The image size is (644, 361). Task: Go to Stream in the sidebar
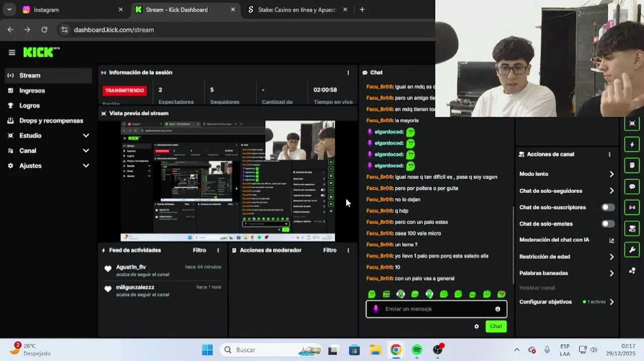click(x=48, y=75)
